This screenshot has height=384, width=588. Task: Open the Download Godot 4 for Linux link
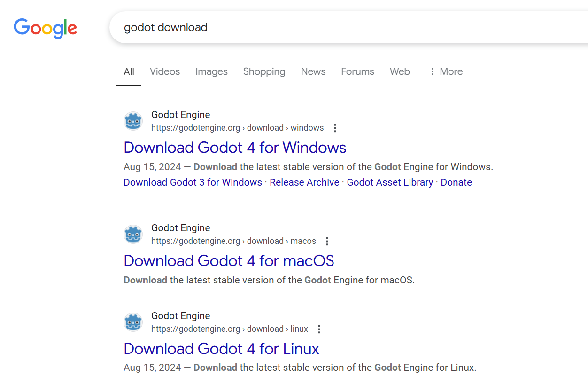pyautogui.click(x=221, y=349)
